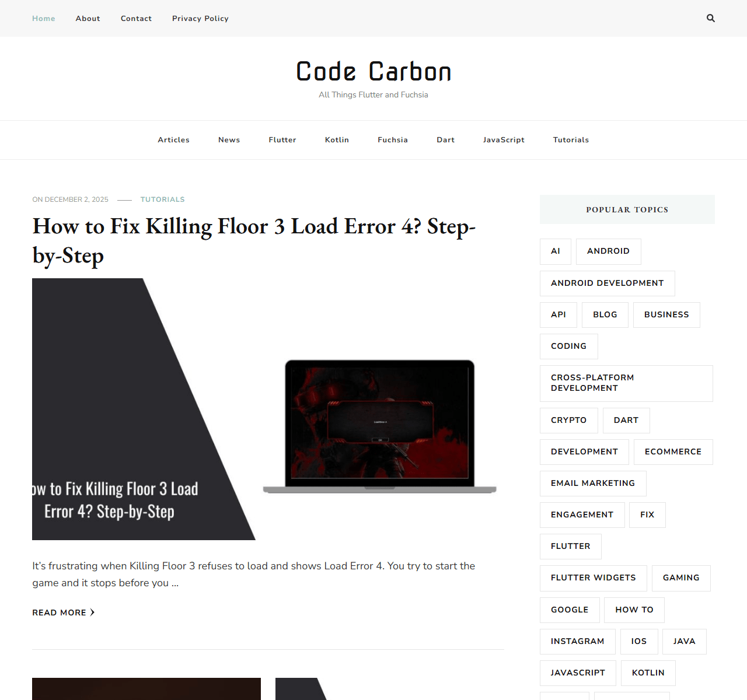Image resolution: width=747 pixels, height=700 pixels.
Task: Open the Instagram topic tag
Action: pyautogui.click(x=577, y=642)
